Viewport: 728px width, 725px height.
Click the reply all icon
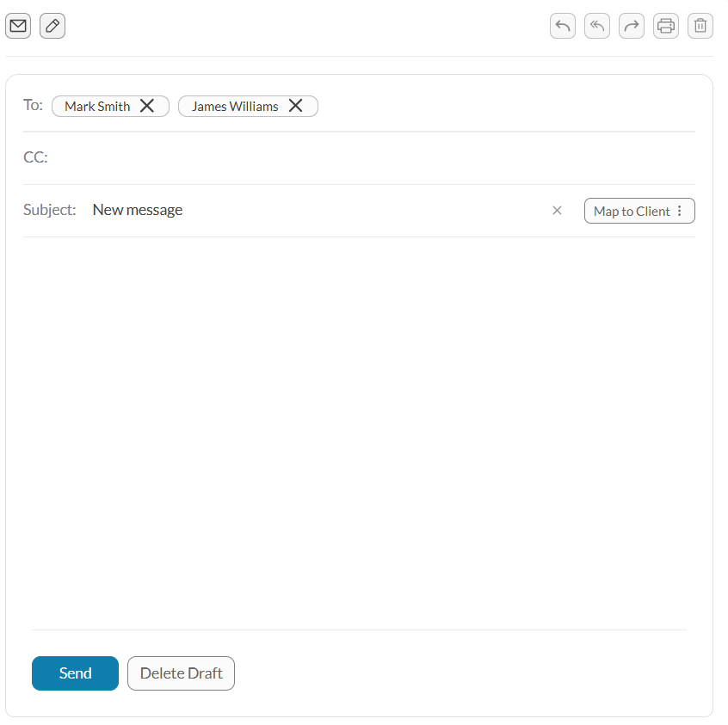coord(597,26)
